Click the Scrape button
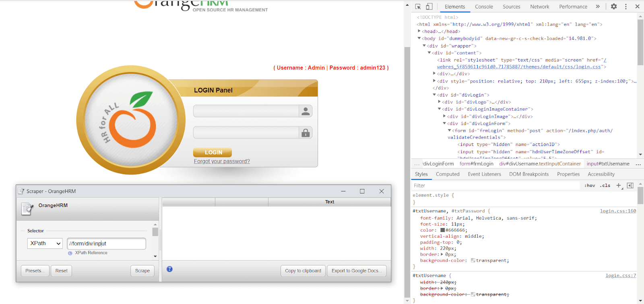Screen dimensions: 644x304 (142, 271)
